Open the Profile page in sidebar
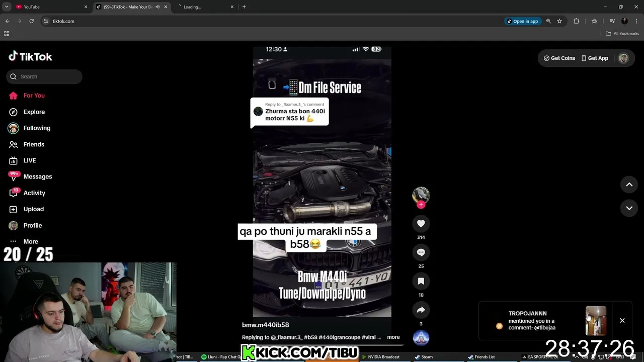The image size is (644, 362). point(25,225)
